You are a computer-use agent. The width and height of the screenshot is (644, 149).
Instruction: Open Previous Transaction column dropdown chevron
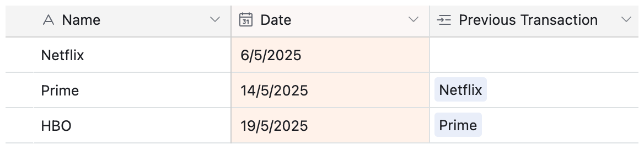pos(626,19)
